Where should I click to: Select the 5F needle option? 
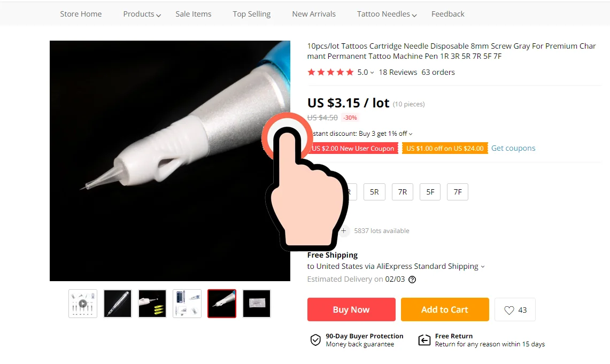coord(430,192)
